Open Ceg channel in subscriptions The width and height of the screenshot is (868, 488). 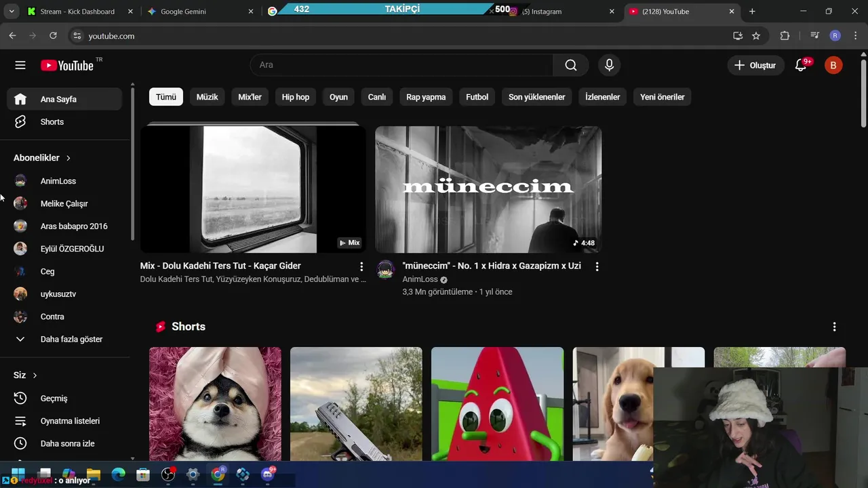coord(64,271)
